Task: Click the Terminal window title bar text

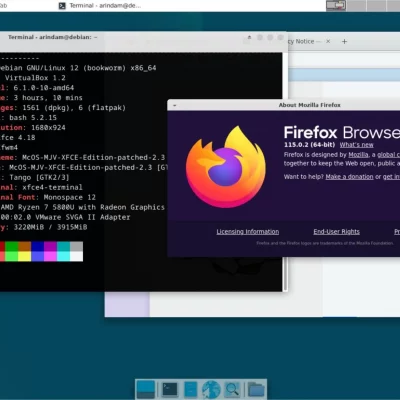Action: (53, 37)
